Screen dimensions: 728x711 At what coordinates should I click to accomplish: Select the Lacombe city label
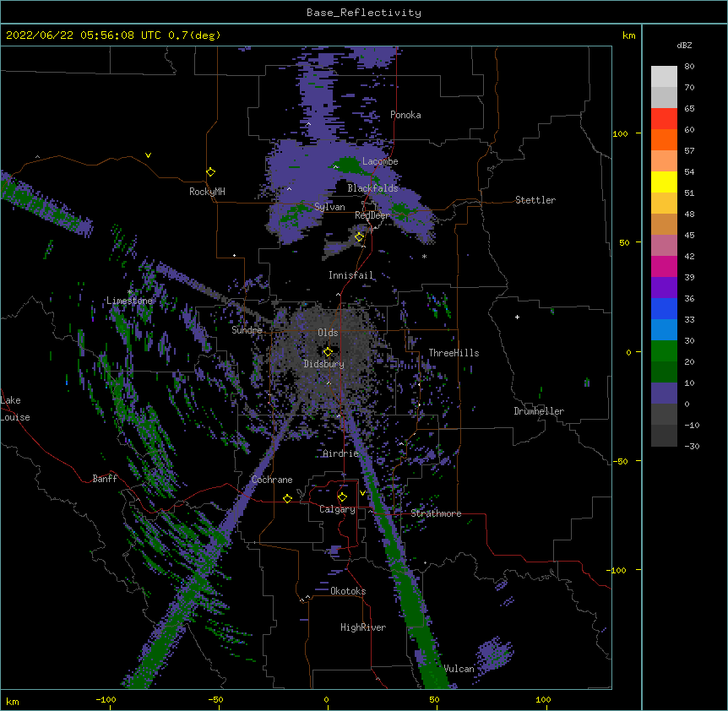click(x=380, y=161)
